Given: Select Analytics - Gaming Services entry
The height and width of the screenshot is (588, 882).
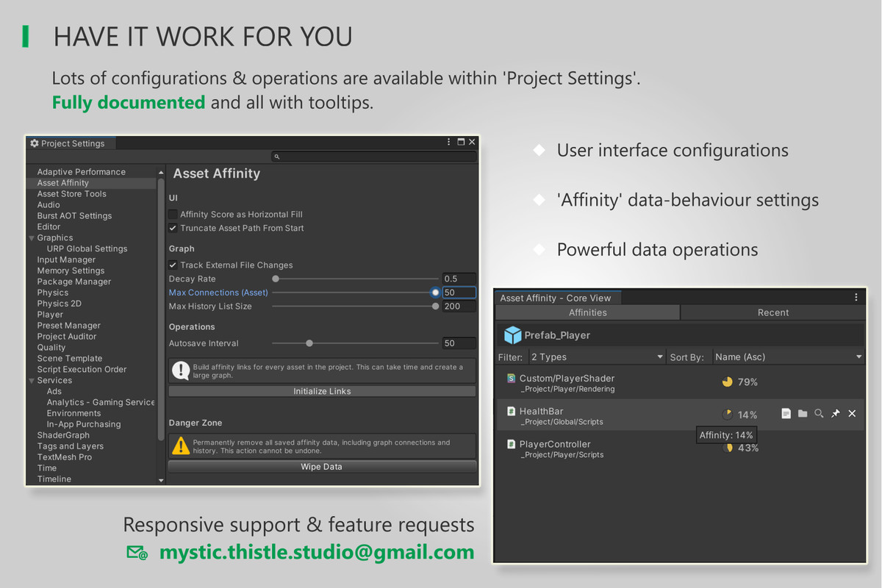Looking at the screenshot, I should point(101,403).
